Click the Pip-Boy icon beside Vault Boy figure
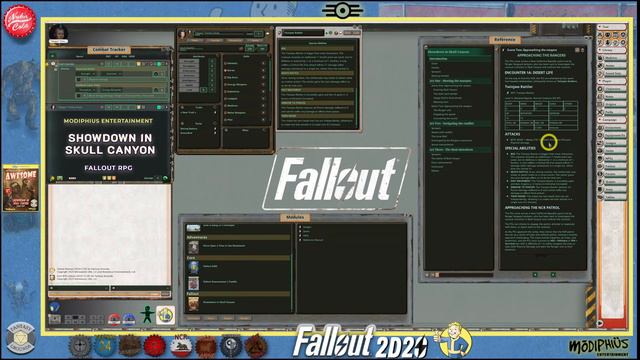 [x=165, y=315]
